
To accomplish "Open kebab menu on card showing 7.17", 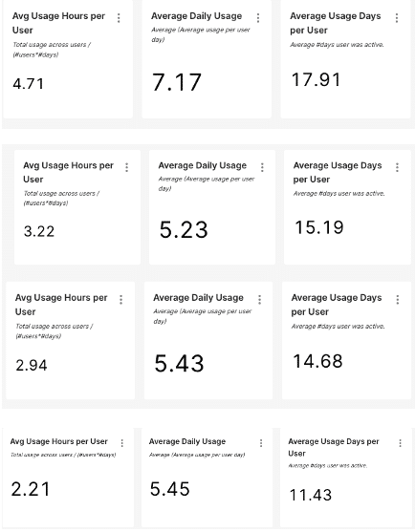I will coord(258,18).
